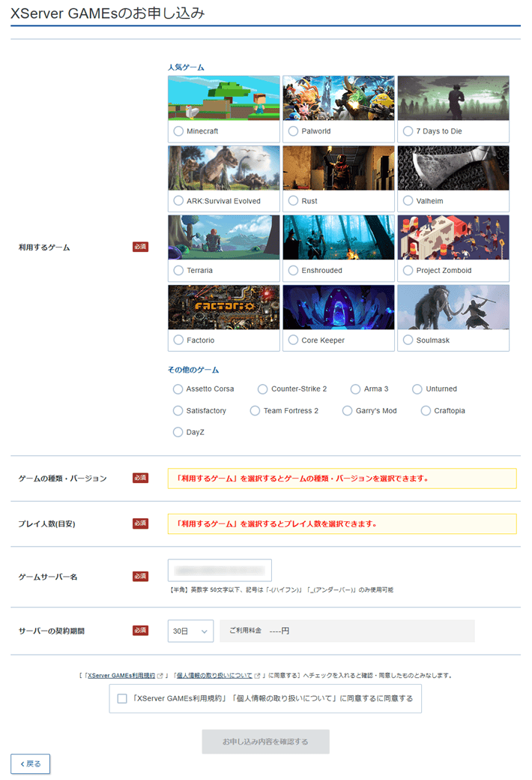Open the XServer GAMEs利用規約 link
Image resolution: width=532 pixels, height=780 pixels.
click(x=121, y=676)
